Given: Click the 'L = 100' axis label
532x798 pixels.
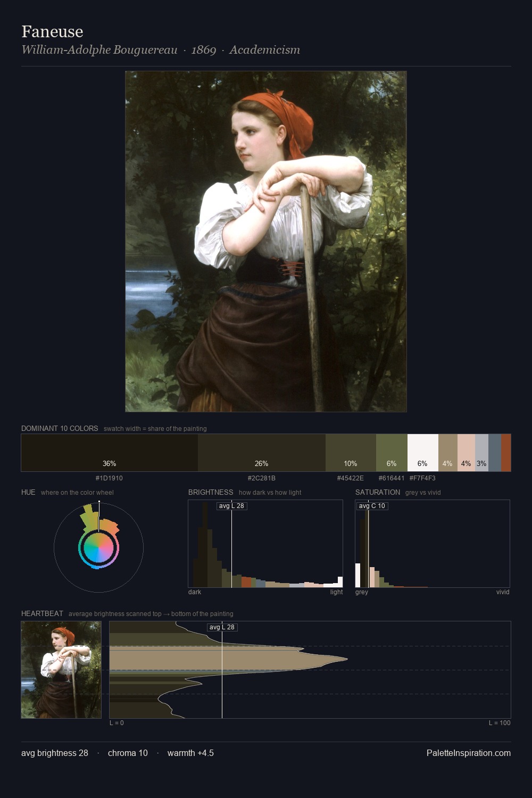Looking at the screenshot, I should (500, 723).
